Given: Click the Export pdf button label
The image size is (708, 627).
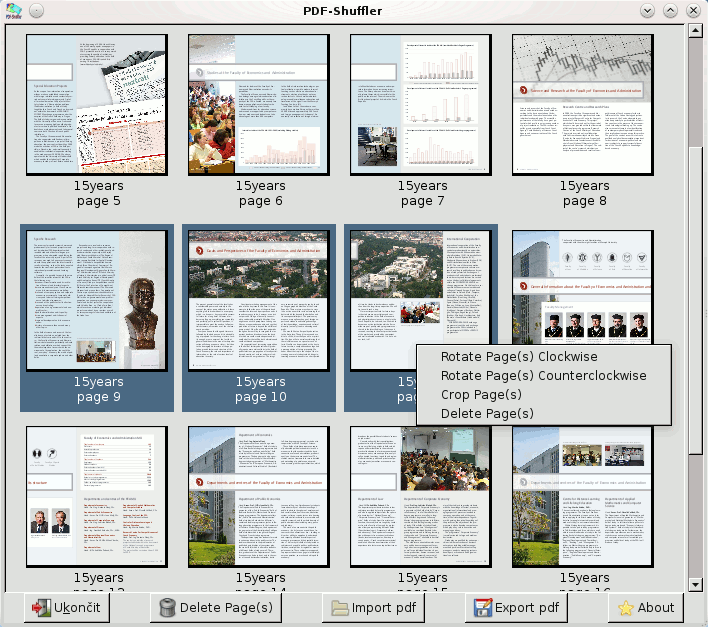Looking at the screenshot, I should 527,608.
